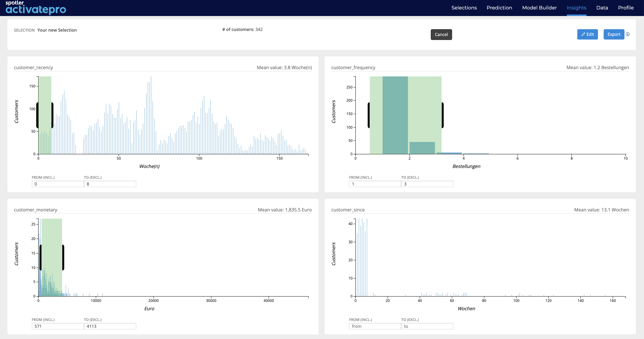Open Model Builder from the navigation

point(539,8)
